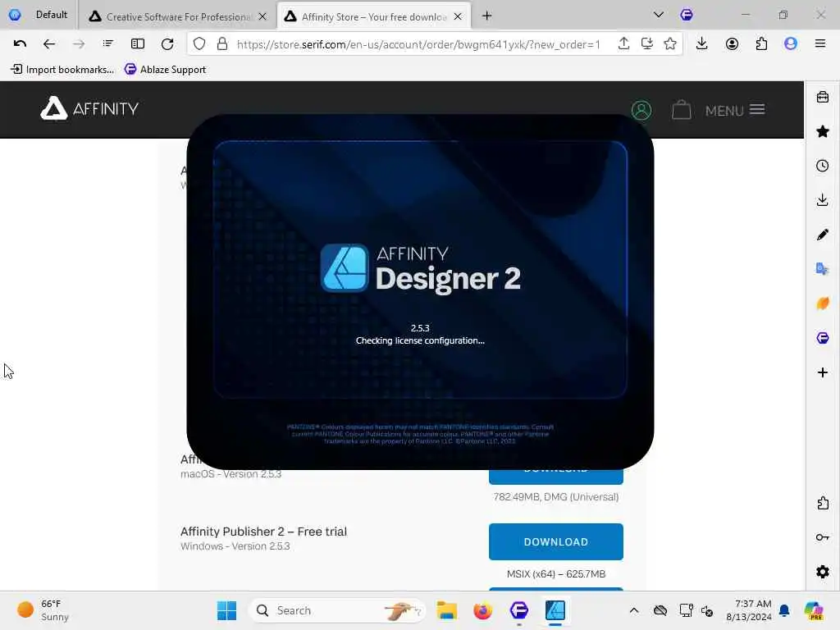840x630 pixels.
Task: Open the Windows Start menu
Action: tap(226, 610)
